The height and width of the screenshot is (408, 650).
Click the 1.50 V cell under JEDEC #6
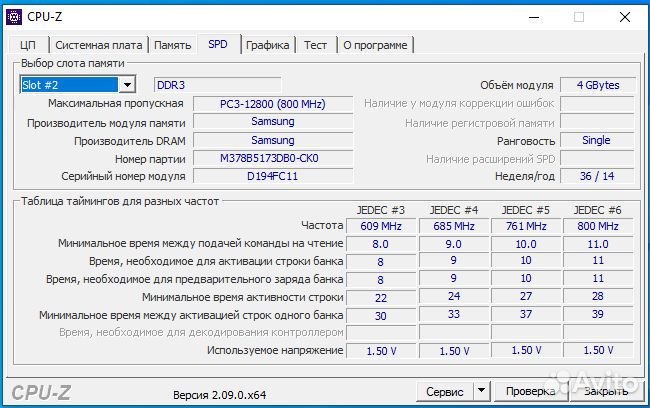[598, 350]
